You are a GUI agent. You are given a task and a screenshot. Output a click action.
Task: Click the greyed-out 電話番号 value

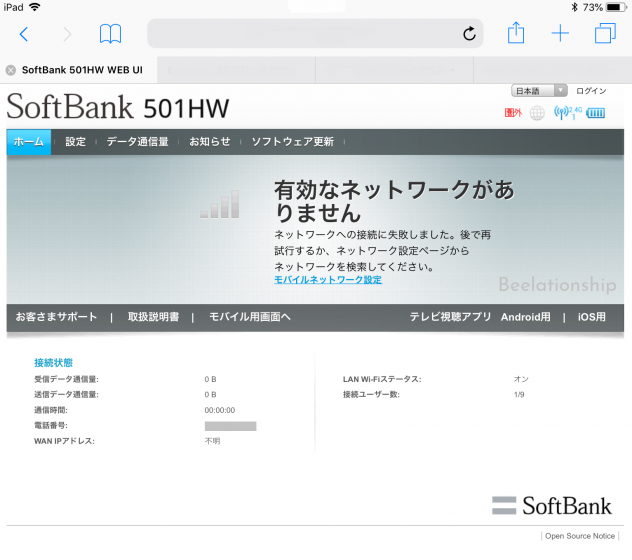coord(231,426)
